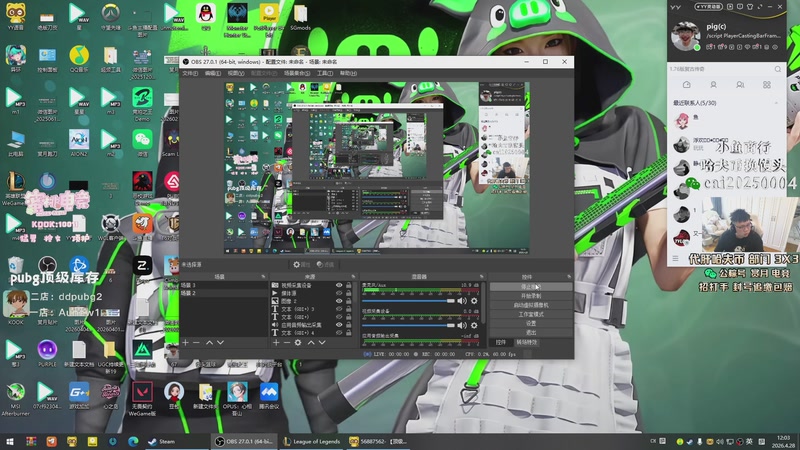The width and height of the screenshot is (800, 450).
Task: Open the 编辑(E) menu in OBS
Action: (x=213, y=73)
